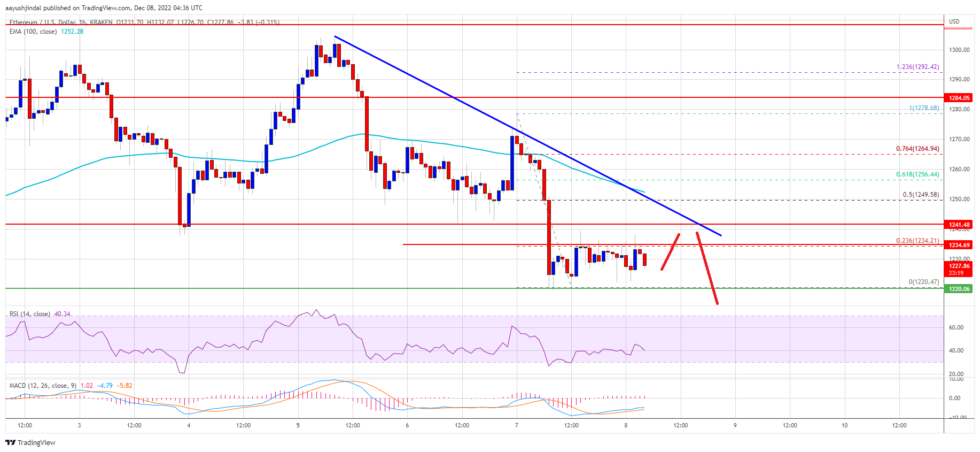The width and height of the screenshot is (980, 452).
Task: Click the USD currency label
Action: (954, 22)
